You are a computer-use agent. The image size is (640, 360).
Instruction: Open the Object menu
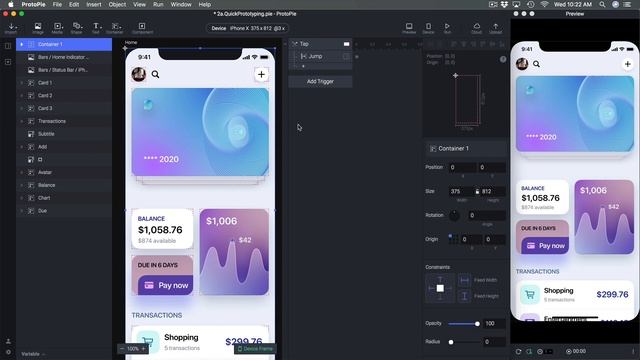click(117, 4)
